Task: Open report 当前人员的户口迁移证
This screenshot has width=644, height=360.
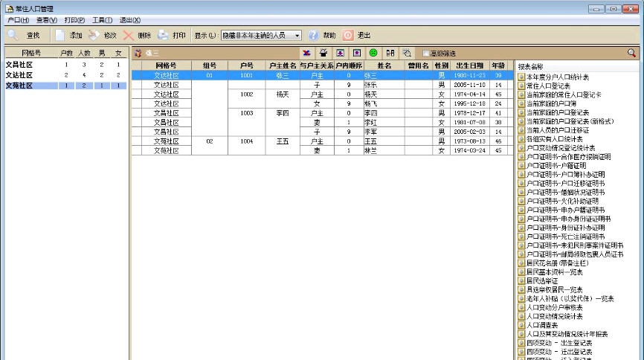Action: 558,130
